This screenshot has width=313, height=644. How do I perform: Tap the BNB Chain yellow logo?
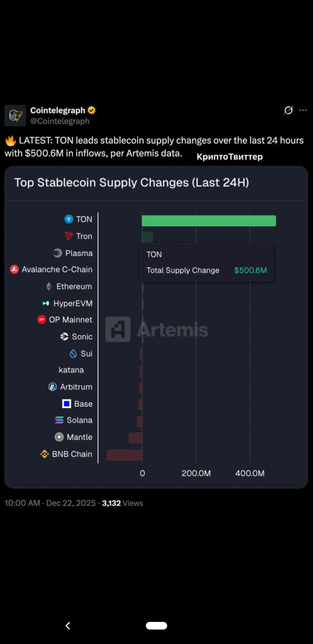pos(45,454)
